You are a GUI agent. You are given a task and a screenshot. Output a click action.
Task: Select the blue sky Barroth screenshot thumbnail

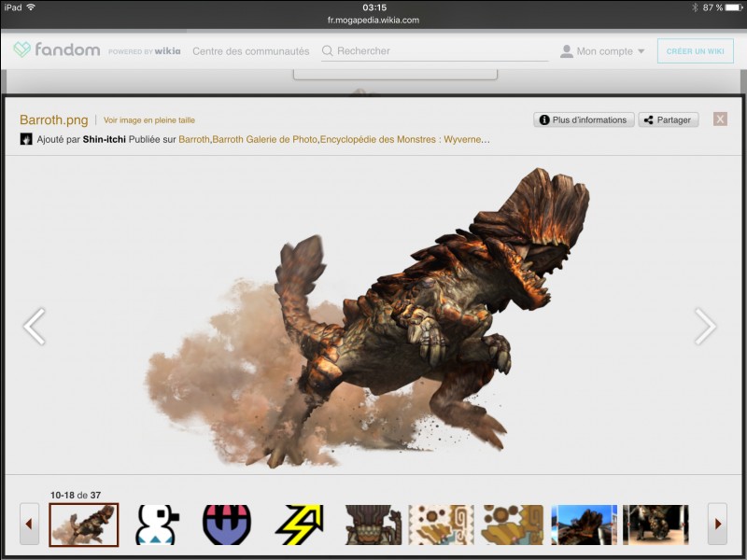585,525
